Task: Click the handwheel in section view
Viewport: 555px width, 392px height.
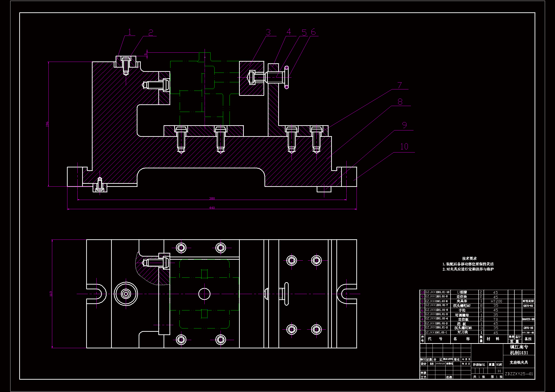Action: pos(287,77)
